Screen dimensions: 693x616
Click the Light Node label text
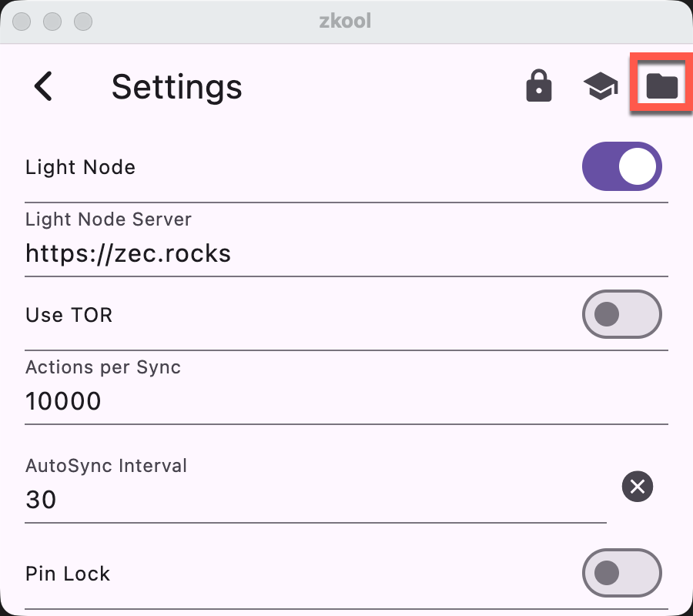pyautogui.click(x=80, y=167)
